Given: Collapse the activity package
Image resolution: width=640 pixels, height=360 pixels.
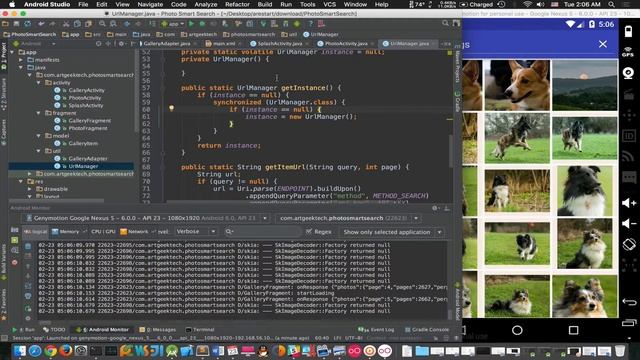Looking at the screenshot, I should click(39, 82).
